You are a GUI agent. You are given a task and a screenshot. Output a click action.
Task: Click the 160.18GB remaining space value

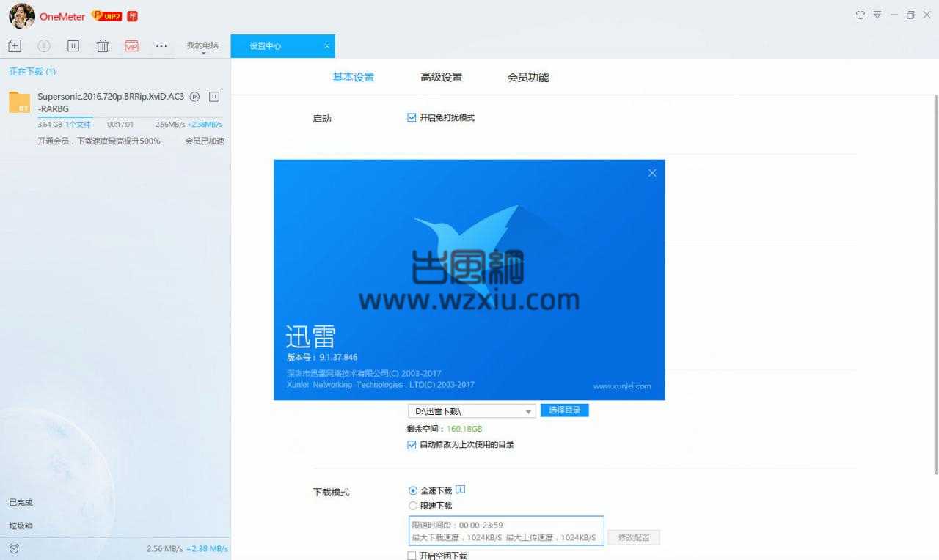[464, 429]
